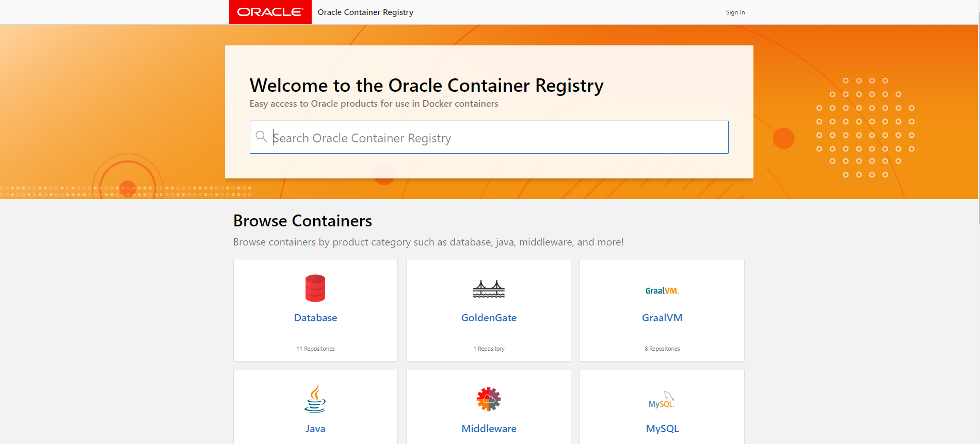This screenshot has height=444, width=980.
Task: Click the 1 Repository text
Action: [x=489, y=349]
